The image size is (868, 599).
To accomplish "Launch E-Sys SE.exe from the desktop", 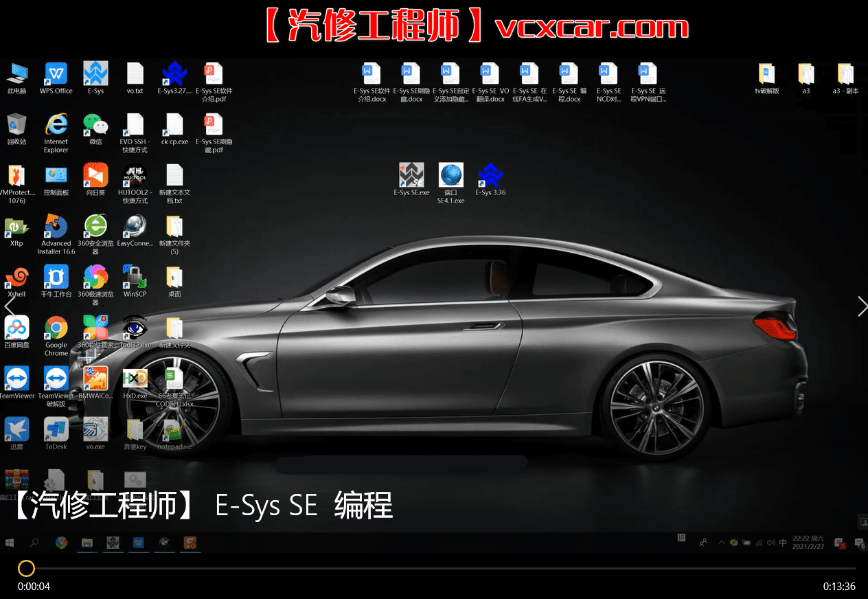I will [x=411, y=175].
